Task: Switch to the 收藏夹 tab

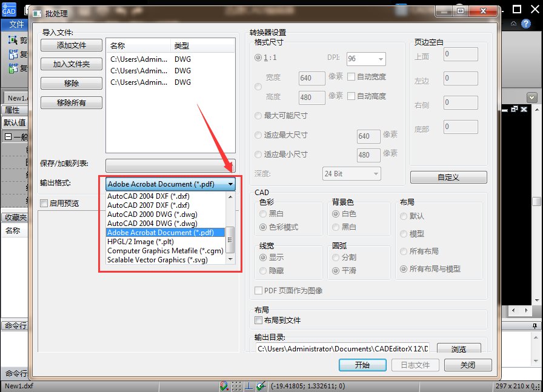Action: pos(15,216)
